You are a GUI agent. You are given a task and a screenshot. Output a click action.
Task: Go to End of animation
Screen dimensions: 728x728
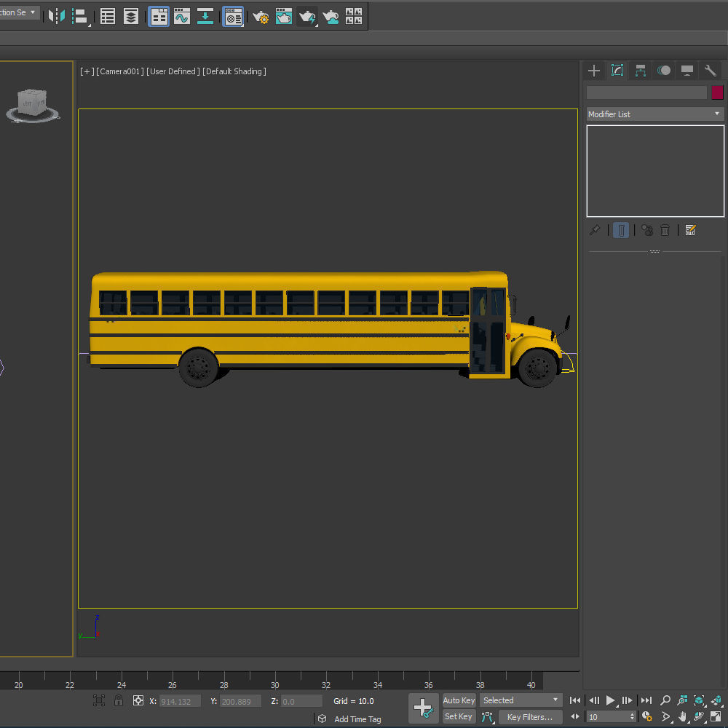click(x=646, y=700)
